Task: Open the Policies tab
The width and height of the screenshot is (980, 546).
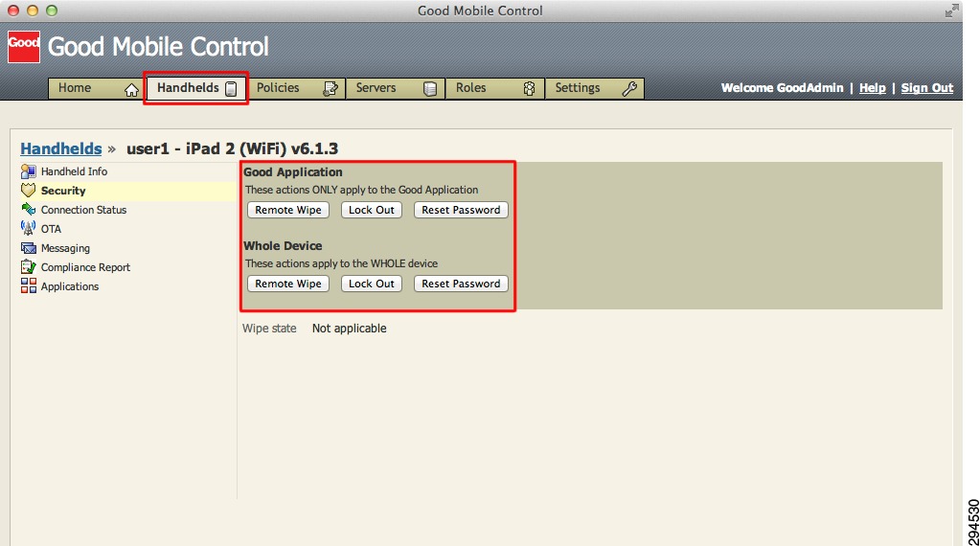Action: coord(296,88)
